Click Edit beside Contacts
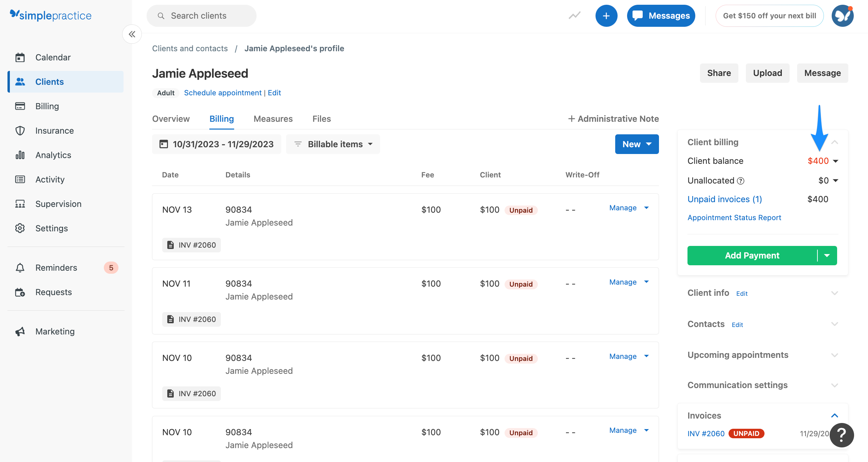 737,325
